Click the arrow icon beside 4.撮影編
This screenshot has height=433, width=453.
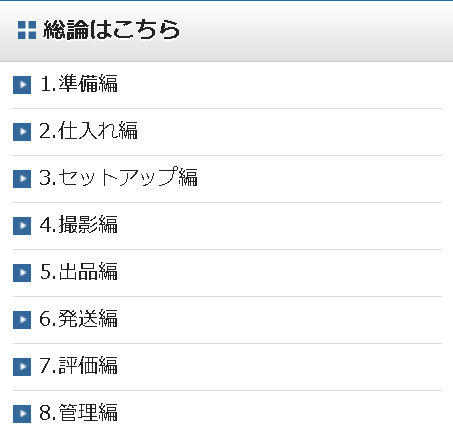pos(22,226)
